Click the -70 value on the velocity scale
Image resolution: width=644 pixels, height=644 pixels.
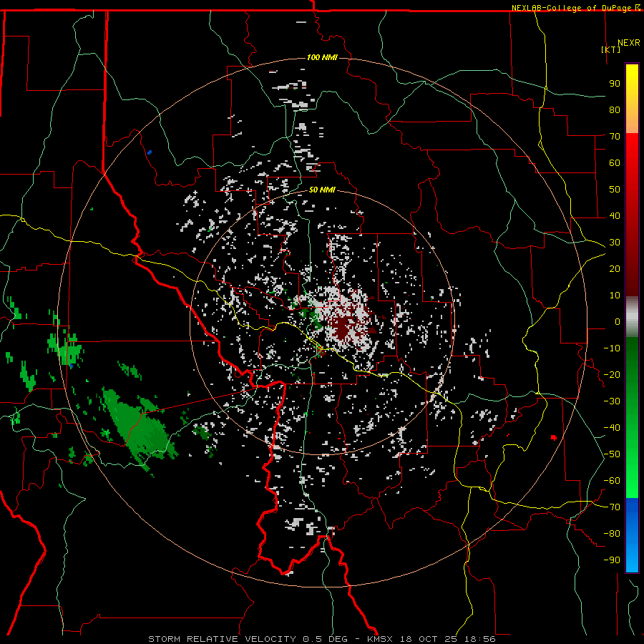point(612,507)
